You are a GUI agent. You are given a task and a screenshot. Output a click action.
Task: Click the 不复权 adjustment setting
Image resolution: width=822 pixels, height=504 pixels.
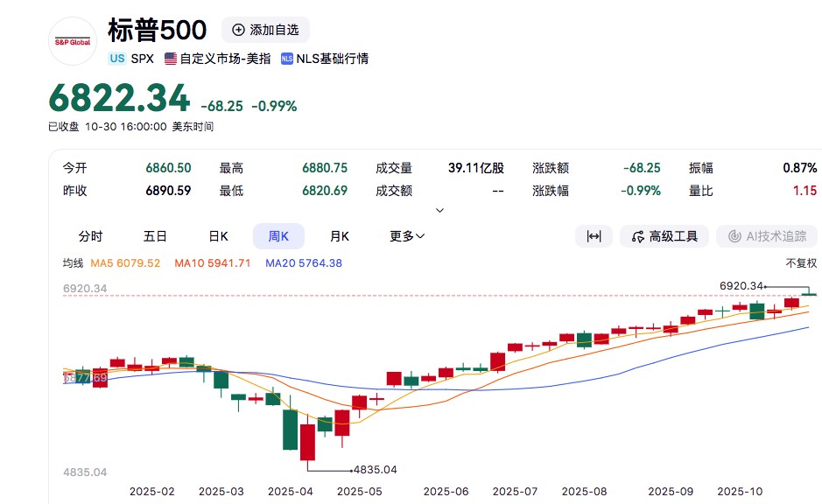801,263
